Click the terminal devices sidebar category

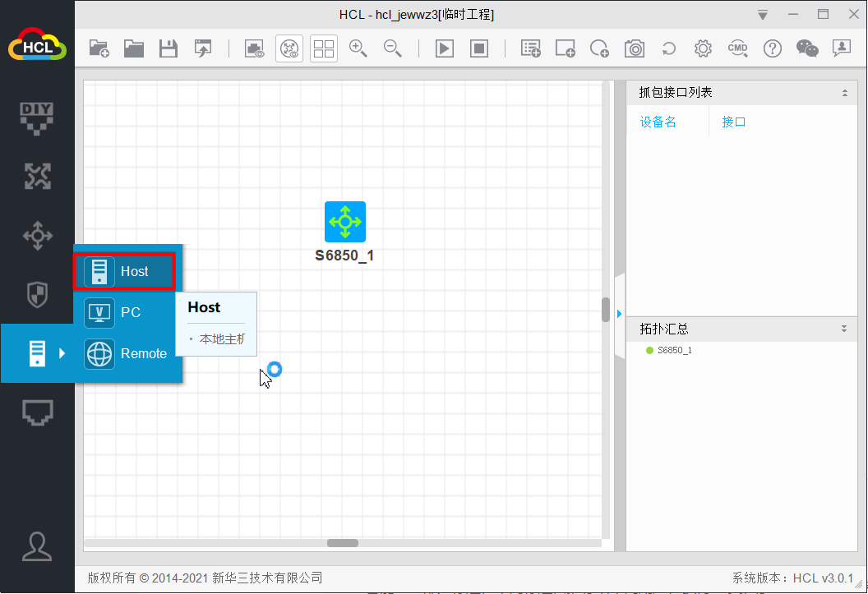(x=37, y=352)
